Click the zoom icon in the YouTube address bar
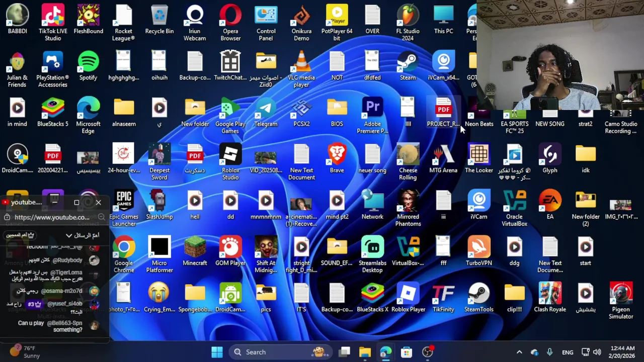Viewport: 644px width, 362px height. [x=101, y=217]
